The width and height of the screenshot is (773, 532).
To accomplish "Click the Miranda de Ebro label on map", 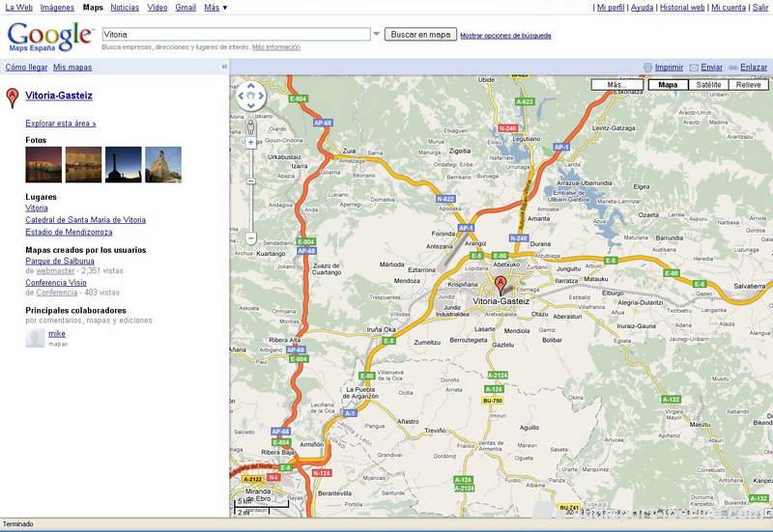I will [258, 494].
